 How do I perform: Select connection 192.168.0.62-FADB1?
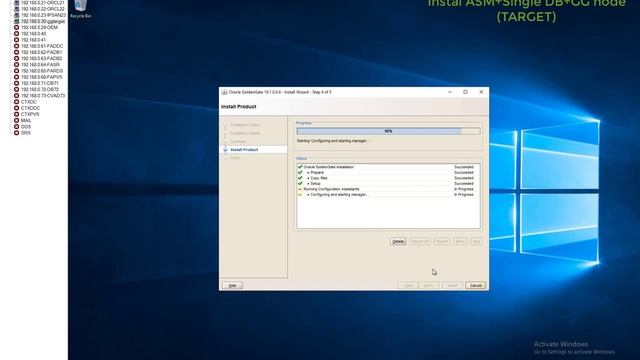(x=41, y=52)
